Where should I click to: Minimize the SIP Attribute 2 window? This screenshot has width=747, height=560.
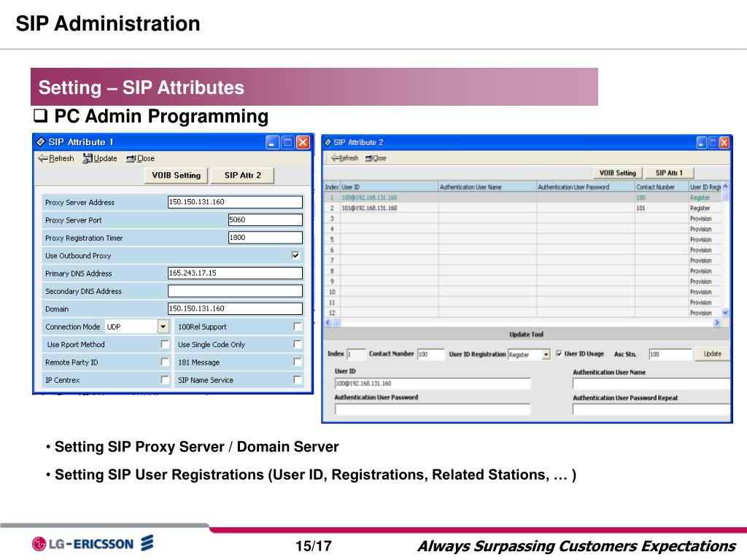click(x=701, y=142)
